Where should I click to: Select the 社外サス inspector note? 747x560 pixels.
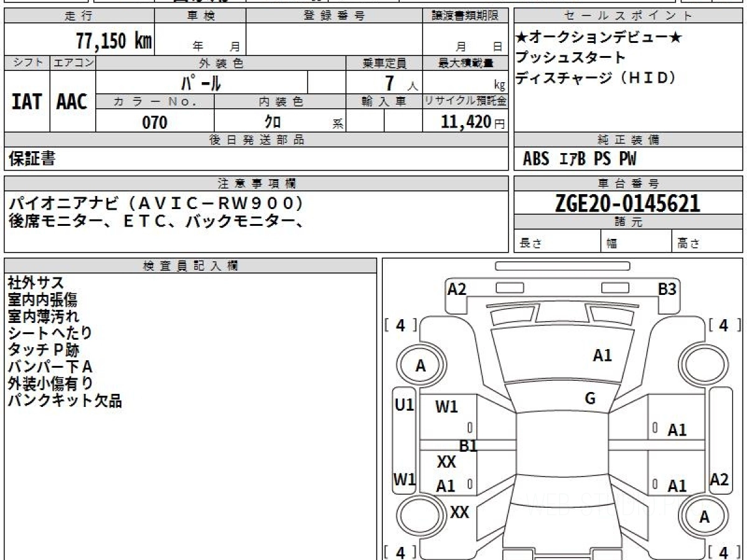35,284
